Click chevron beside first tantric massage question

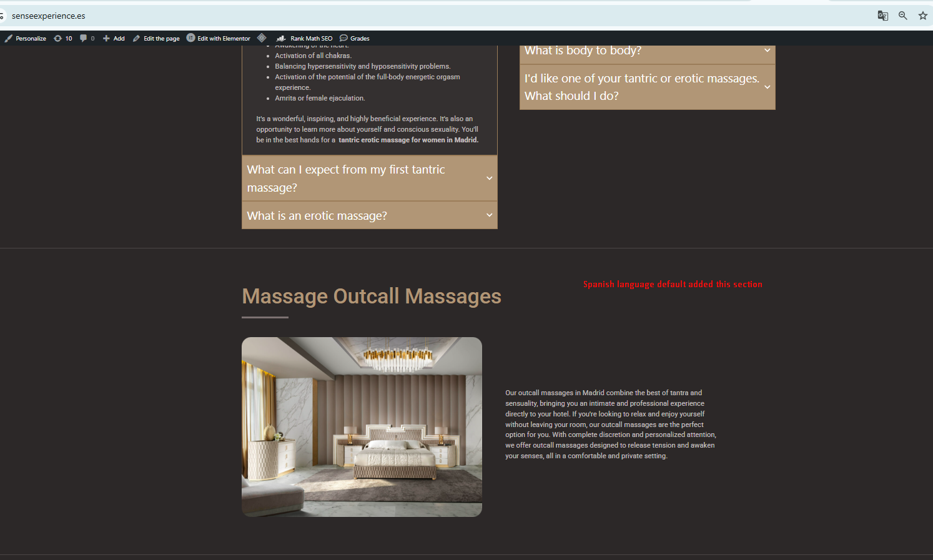pos(490,179)
